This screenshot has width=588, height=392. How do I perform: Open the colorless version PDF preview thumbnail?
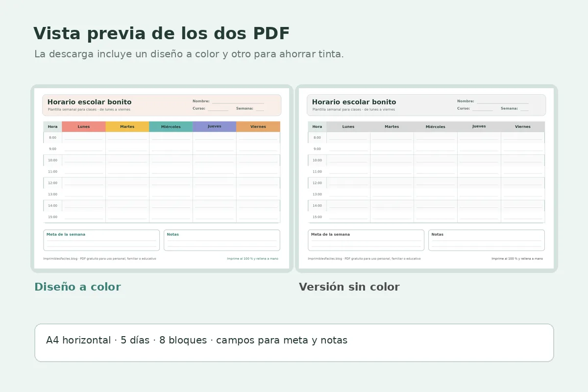click(426, 178)
